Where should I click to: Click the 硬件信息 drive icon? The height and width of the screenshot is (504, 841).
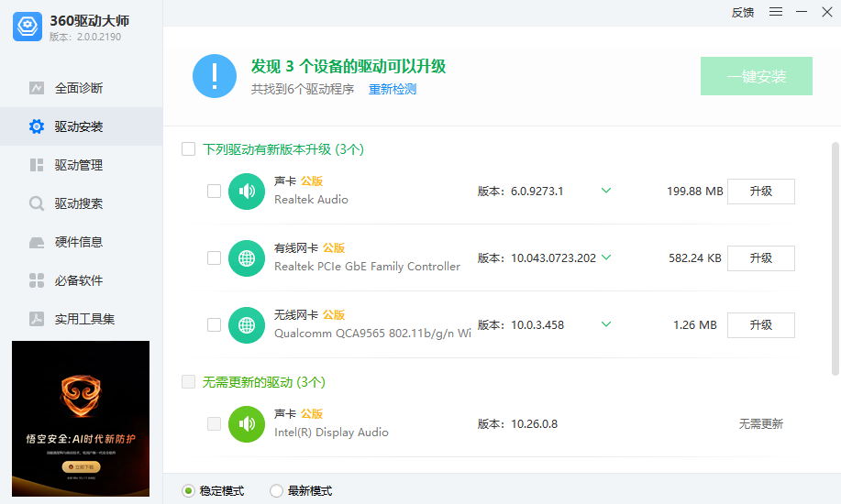[x=37, y=243]
